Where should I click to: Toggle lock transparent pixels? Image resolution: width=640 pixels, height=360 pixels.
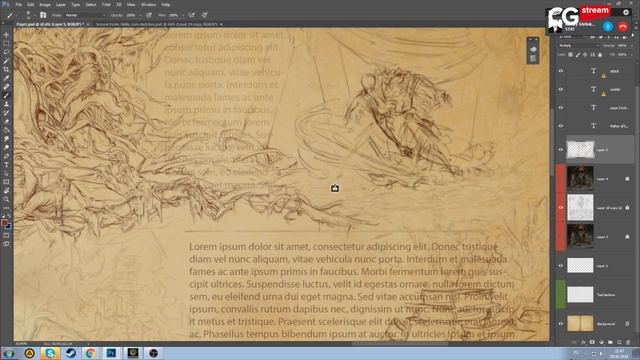click(571, 54)
